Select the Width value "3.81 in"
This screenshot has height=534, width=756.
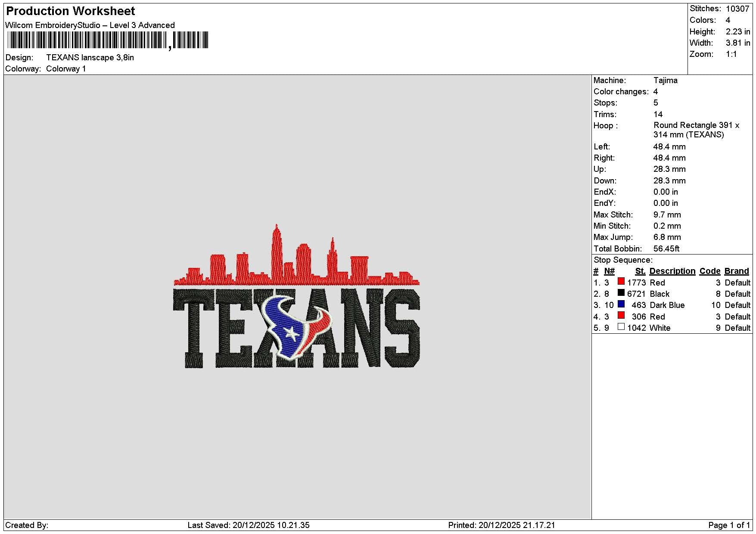point(738,43)
